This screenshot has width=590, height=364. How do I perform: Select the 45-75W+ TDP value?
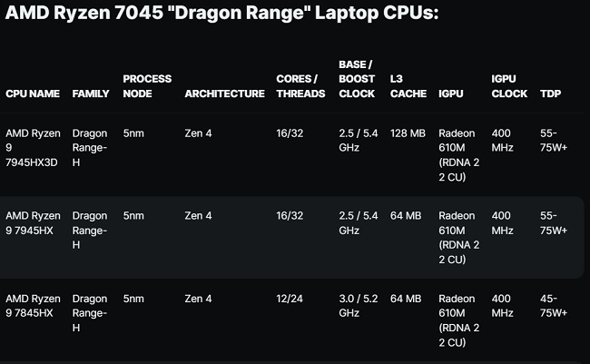(553, 305)
